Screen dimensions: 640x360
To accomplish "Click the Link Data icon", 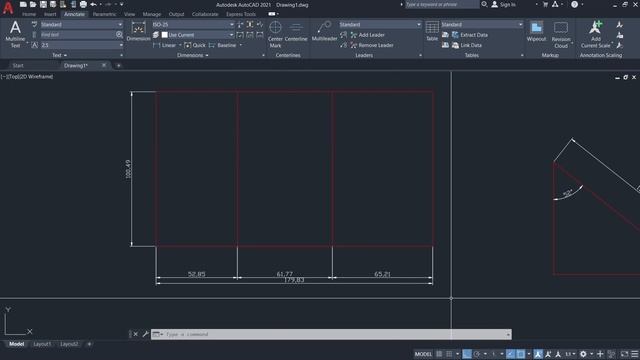I will (x=456, y=45).
